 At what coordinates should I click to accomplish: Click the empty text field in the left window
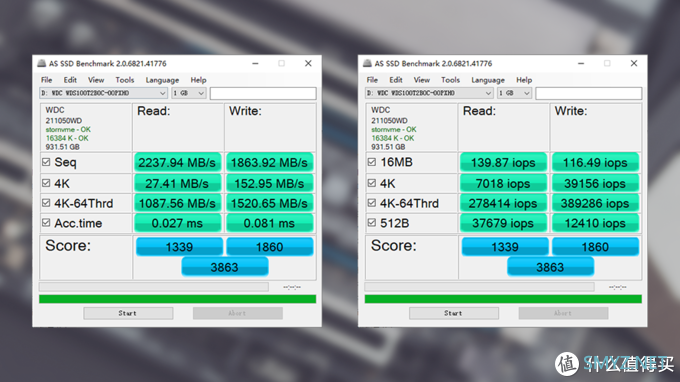(x=263, y=93)
